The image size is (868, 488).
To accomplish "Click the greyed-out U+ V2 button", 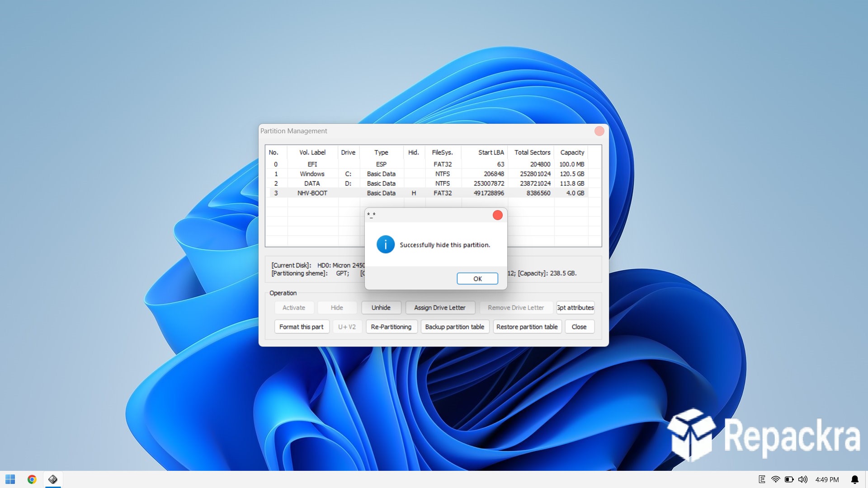I will tap(347, 327).
